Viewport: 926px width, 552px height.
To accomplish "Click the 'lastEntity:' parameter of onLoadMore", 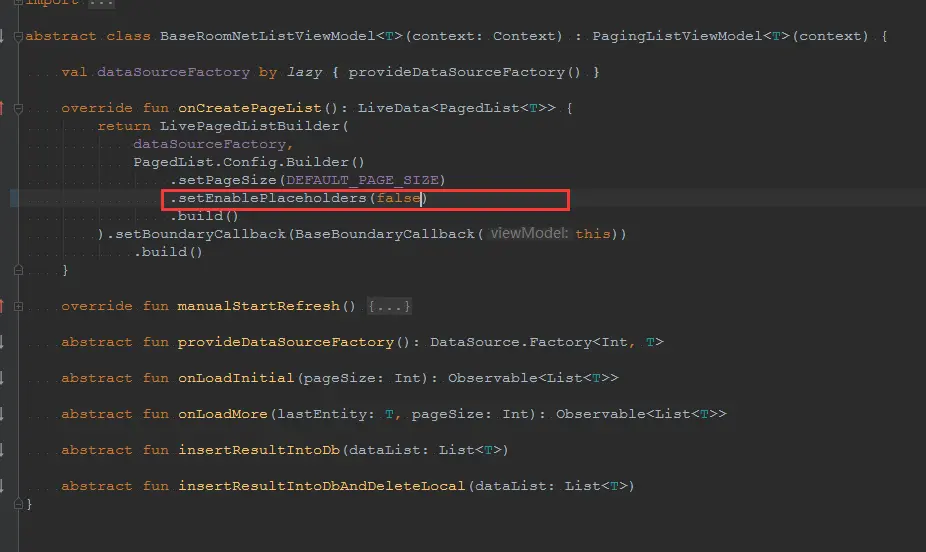I will (x=326, y=414).
